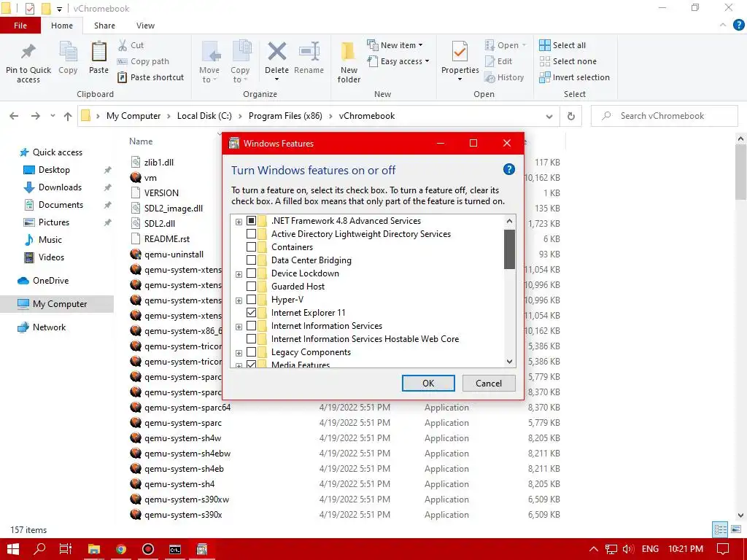Open the Command Prompt taskbar icon
Viewport: 747px width, 560px height.
tap(175, 549)
